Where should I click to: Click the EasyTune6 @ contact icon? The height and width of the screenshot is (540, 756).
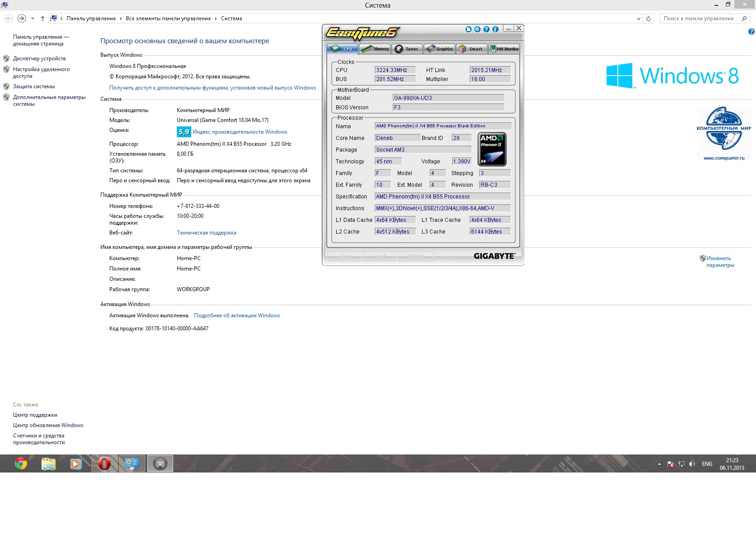pos(477,29)
